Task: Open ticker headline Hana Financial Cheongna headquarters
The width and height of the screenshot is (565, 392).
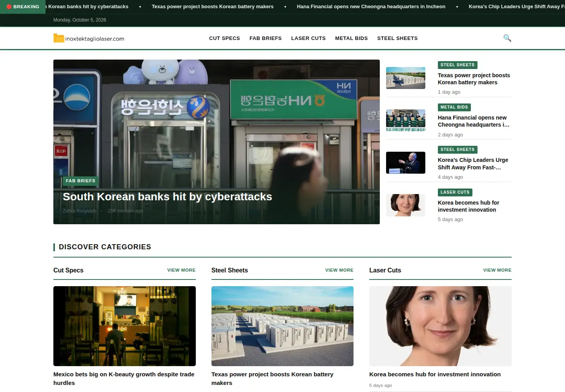Action: point(371,7)
